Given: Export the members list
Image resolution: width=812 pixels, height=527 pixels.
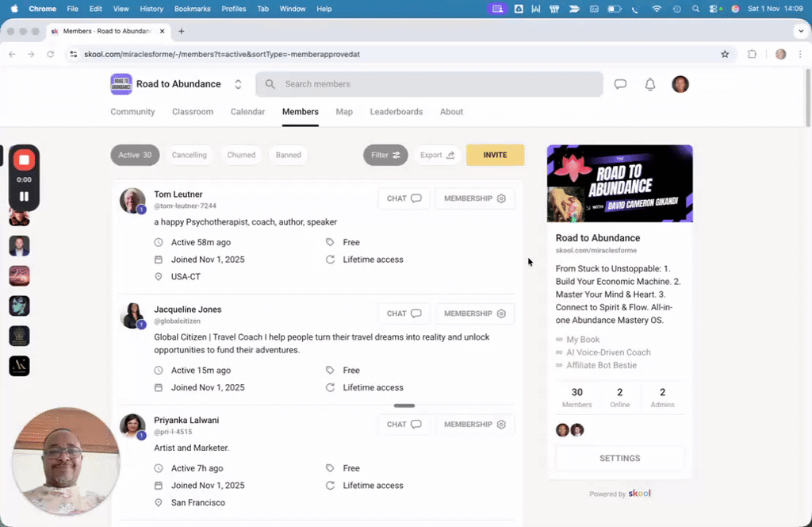Looking at the screenshot, I should 437,155.
